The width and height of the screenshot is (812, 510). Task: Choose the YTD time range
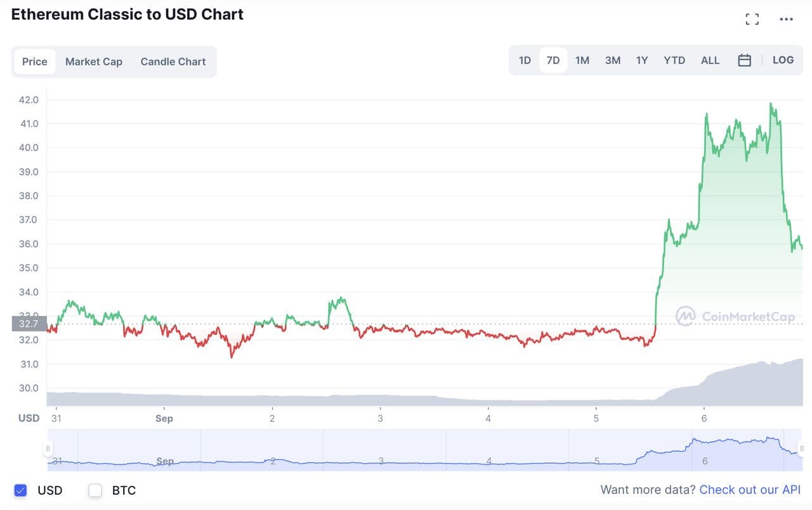pyautogui.click(x=674, y=60)
